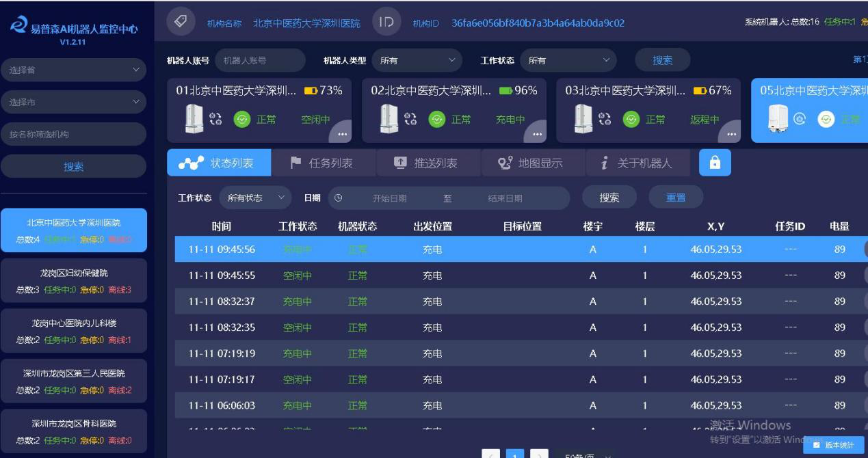Screen dimensions: 868x458
Task: Switch to the 状态列表 tab
Action: click(x=219, y=163)
